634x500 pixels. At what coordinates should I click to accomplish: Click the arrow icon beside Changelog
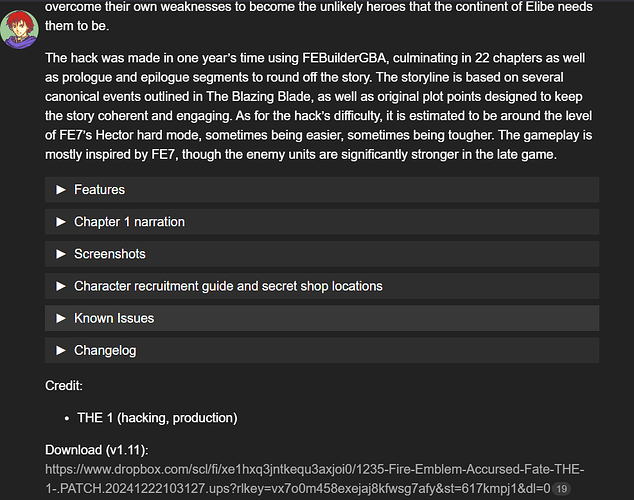tap(61, 350)
